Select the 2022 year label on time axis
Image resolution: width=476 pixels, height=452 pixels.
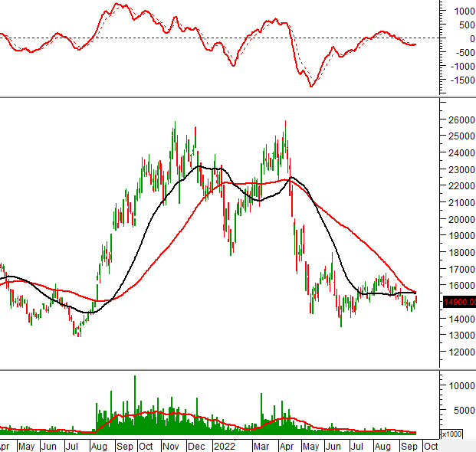point(225,446)
